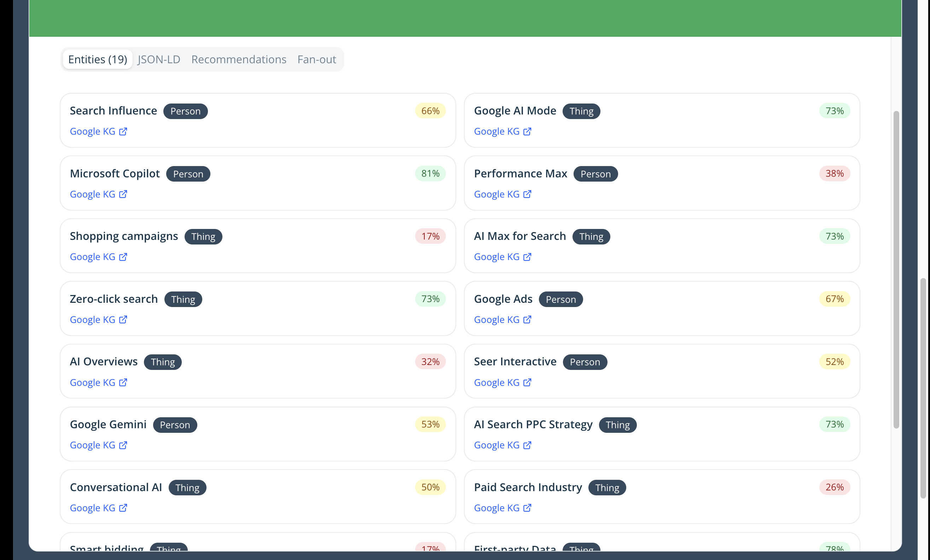
Task: Click the "Zero-click search" entity title
Action: (114, 299)
